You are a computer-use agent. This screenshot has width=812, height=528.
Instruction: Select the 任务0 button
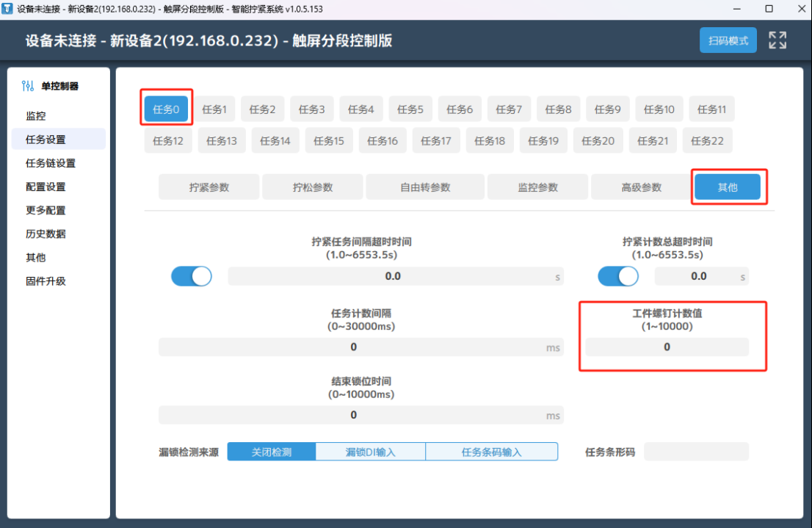click(x=166, y=109)
